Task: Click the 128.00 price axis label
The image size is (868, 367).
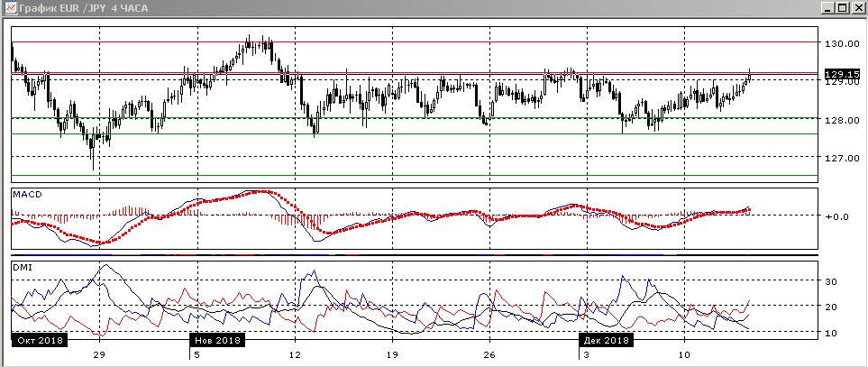Action: (842, 120)
